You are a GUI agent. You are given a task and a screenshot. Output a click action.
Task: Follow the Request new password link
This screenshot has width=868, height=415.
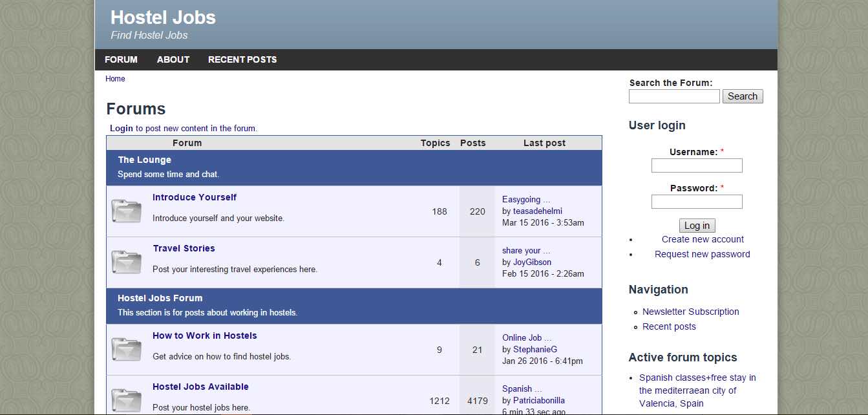tap(702, 254)
